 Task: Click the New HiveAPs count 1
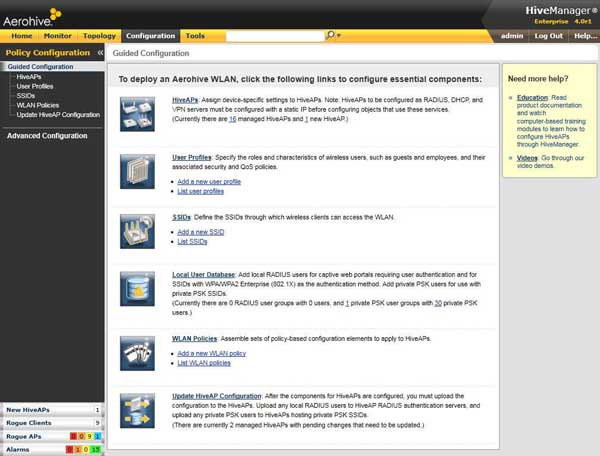tap(97, 410)
